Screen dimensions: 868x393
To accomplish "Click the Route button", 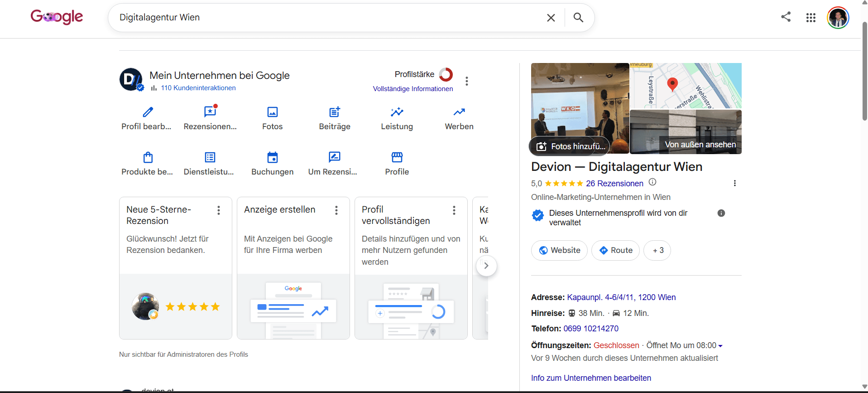I will (x=615, y=250).
